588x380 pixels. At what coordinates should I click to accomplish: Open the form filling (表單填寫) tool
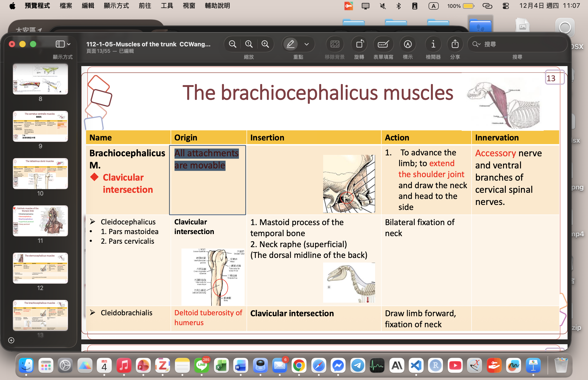(x=383, y=44)
